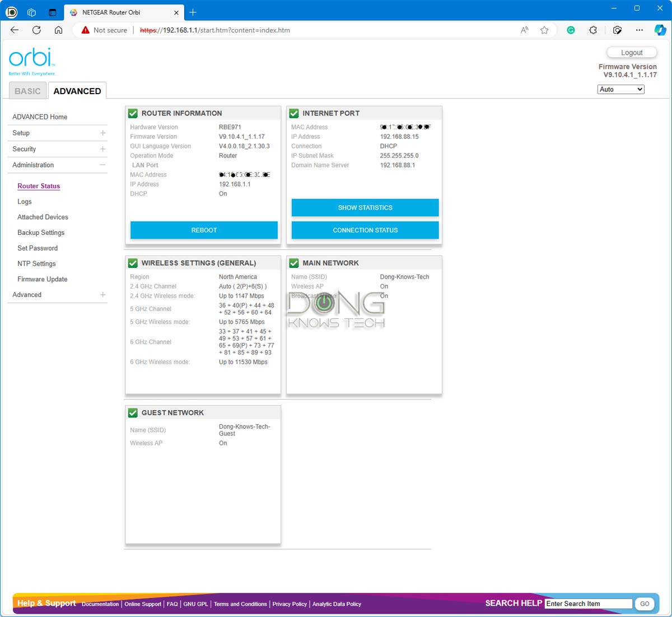Open the FAQ footer link
The width and height of the screenshot is (672, 617).
(x=172, y=604)
